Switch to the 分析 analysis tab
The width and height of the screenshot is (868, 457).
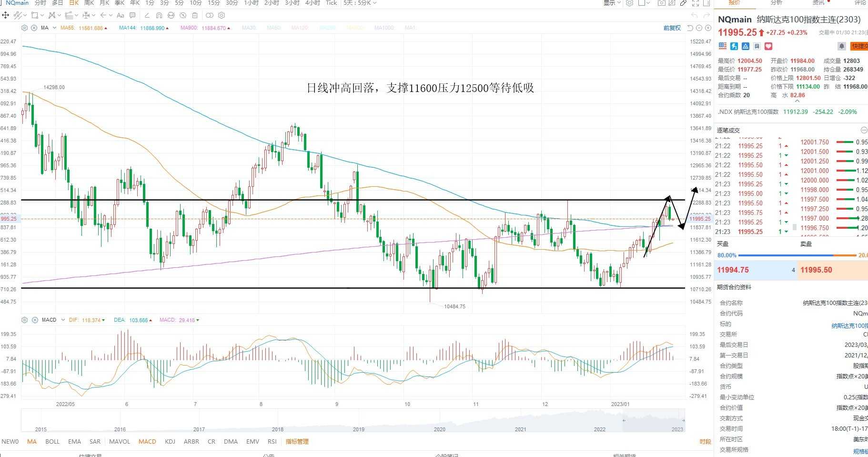777,3
